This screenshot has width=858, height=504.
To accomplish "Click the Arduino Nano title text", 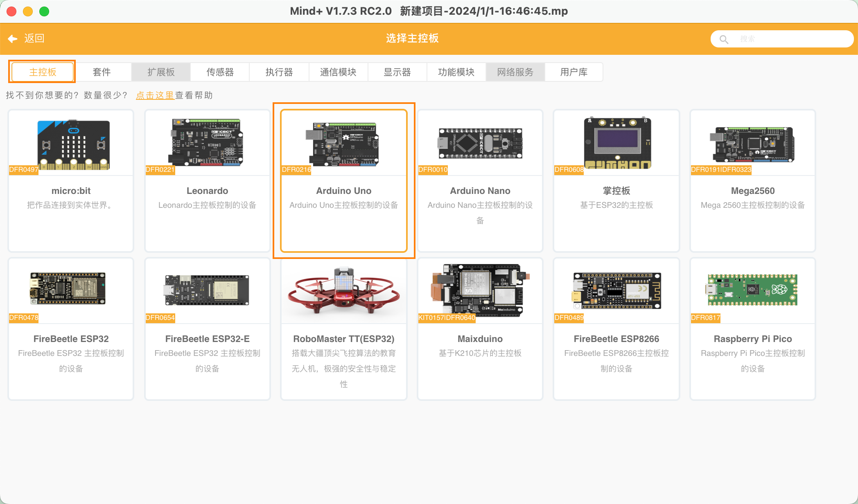I will 480,191.
